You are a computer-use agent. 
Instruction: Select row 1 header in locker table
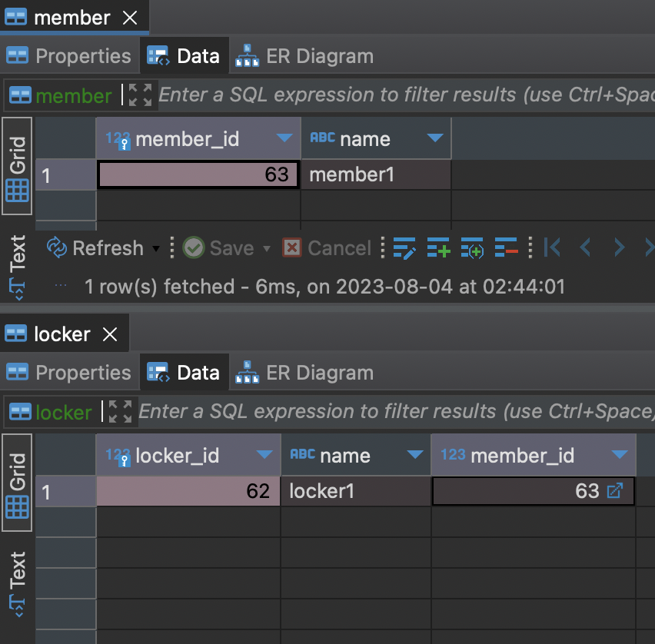[x=66, y=492]
